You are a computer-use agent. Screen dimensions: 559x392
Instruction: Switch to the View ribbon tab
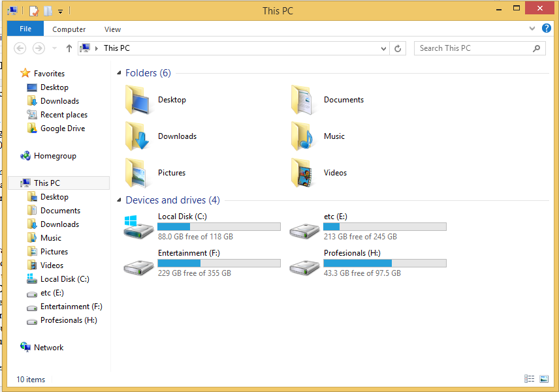(112, 29)
